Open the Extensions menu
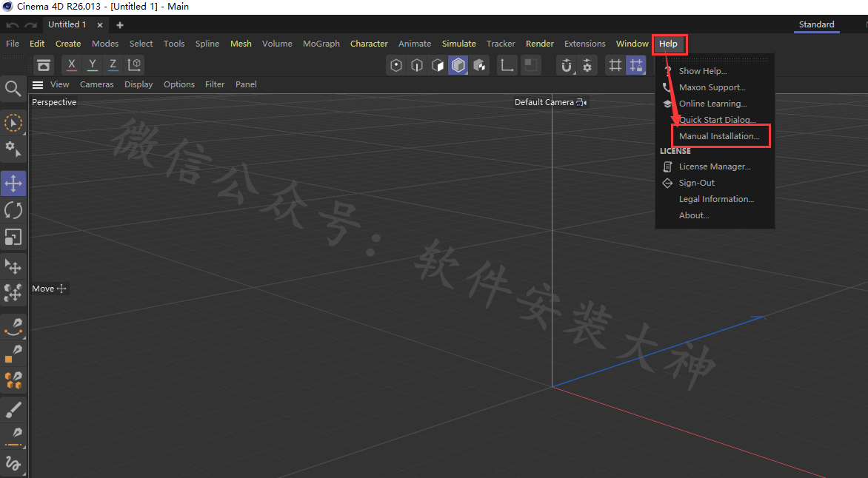 click(x=584, y=44)
